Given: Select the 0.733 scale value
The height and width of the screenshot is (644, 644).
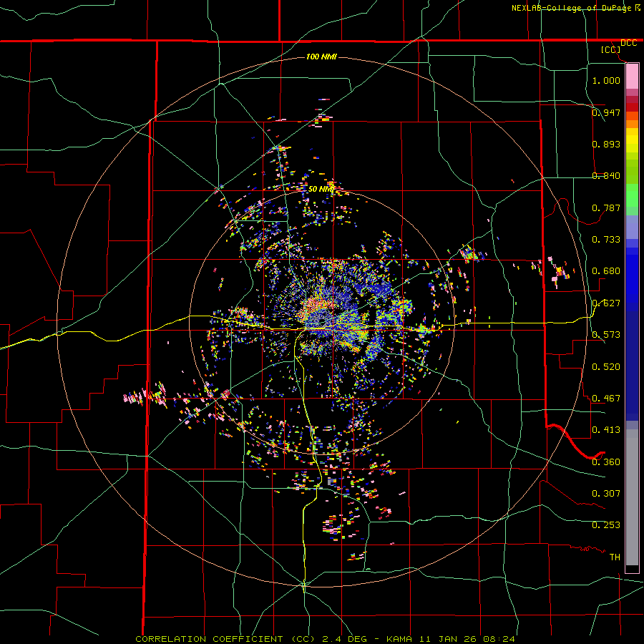Looking at the screenshot, I should [606, 239].
